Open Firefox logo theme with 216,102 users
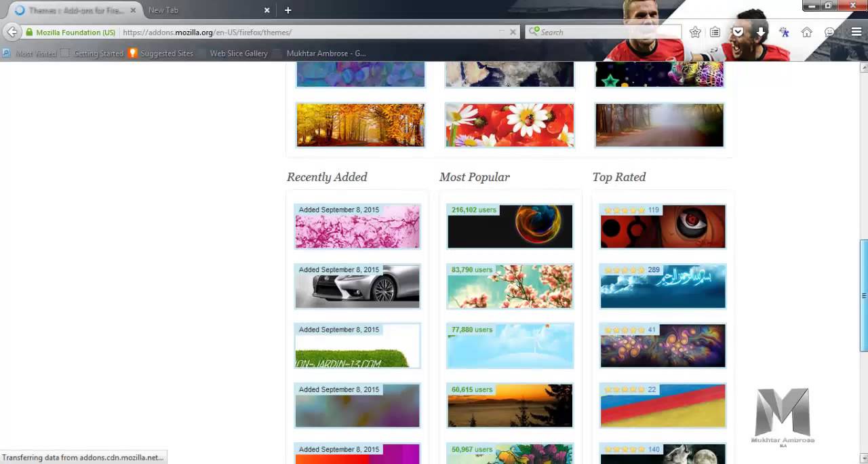 pyautogui.click(x=510, y=227)
